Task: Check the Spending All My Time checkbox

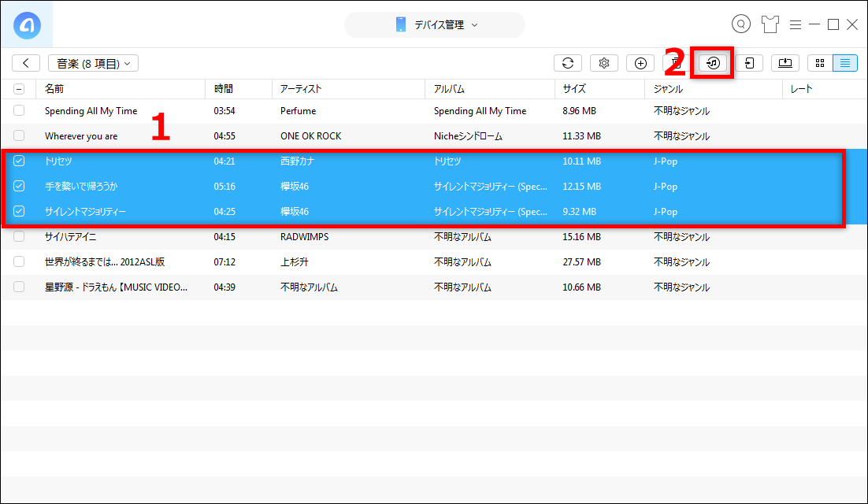Action: [x=19, y=111]
